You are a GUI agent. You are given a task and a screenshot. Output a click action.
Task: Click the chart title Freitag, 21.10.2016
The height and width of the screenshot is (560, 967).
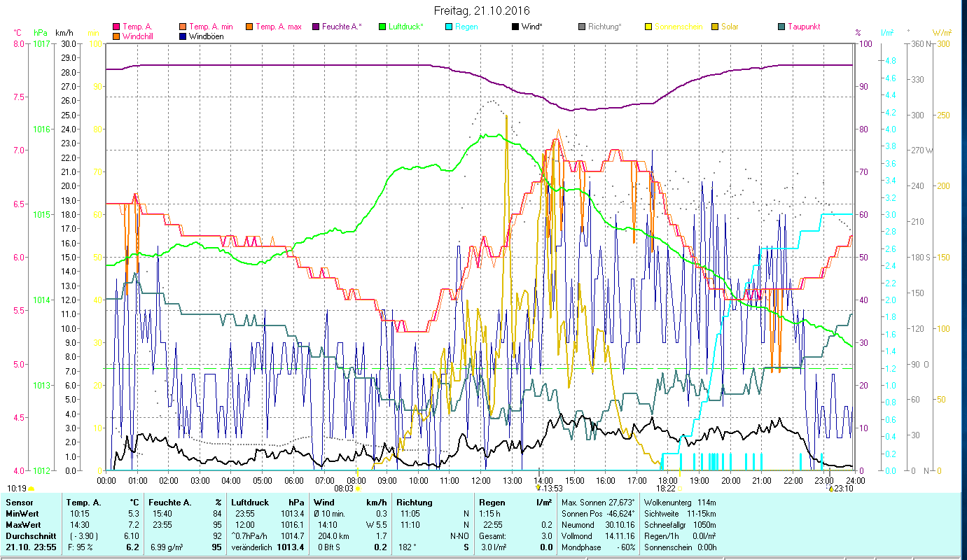pyautogui.click(x=482, y=10)
